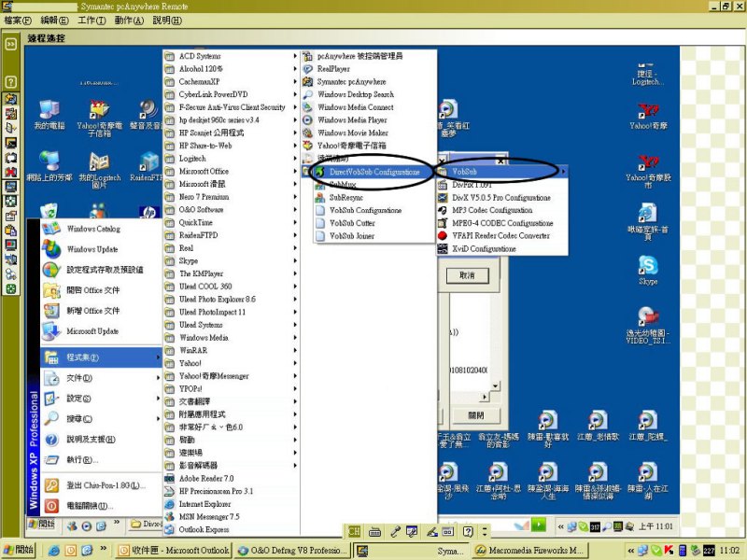
Task: Launch VobSub Cutter
Action: point(352,224)
